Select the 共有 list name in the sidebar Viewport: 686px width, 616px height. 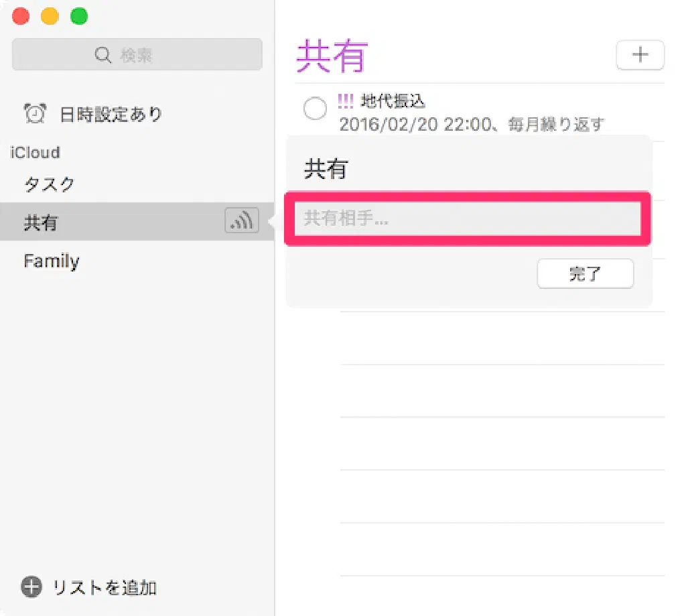(x=41, y=223)
